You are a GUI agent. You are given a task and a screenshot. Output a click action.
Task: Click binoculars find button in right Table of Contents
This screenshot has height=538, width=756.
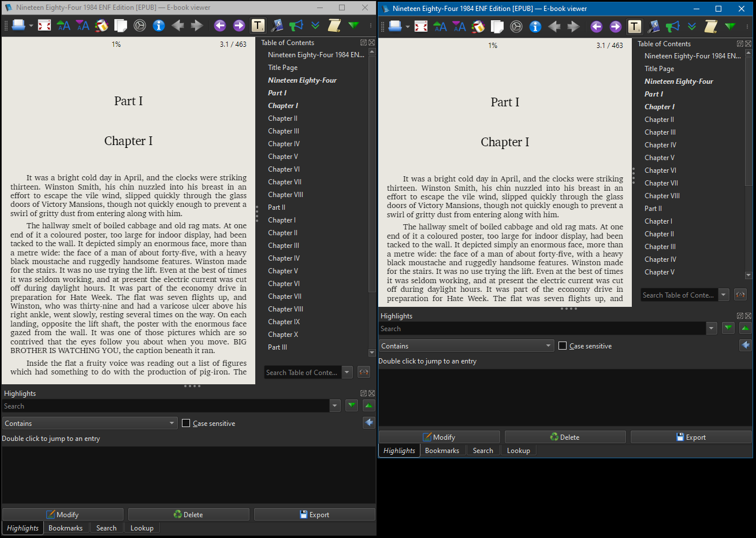pos(740,295)
